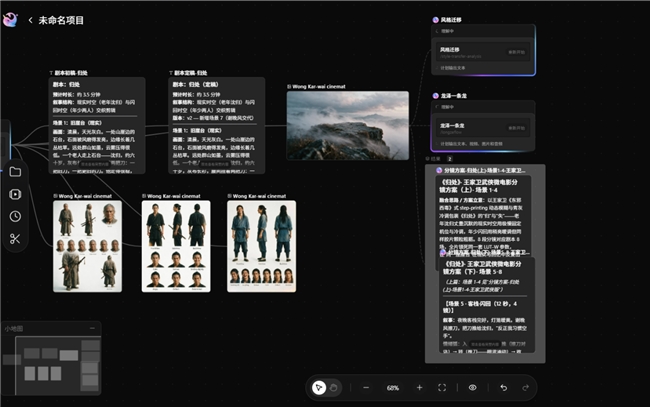Open the media player panel in the left sidebar
Viewport: 650px width, 407px height.
point(15,194)
